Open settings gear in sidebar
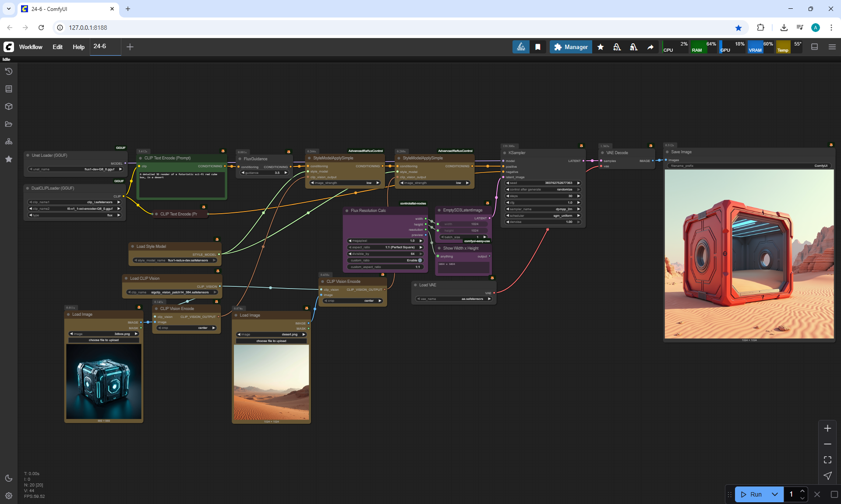Viewport: 841px width, 504px height. (x=8, y=496)
